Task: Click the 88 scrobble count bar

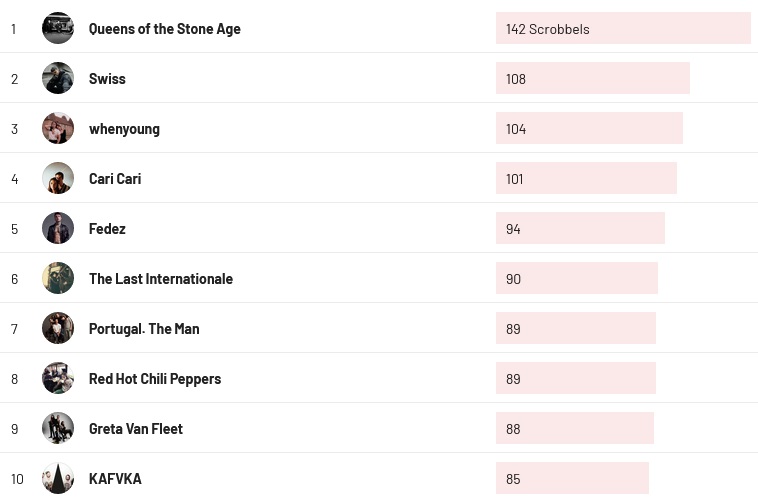Action: pos(574,428)
